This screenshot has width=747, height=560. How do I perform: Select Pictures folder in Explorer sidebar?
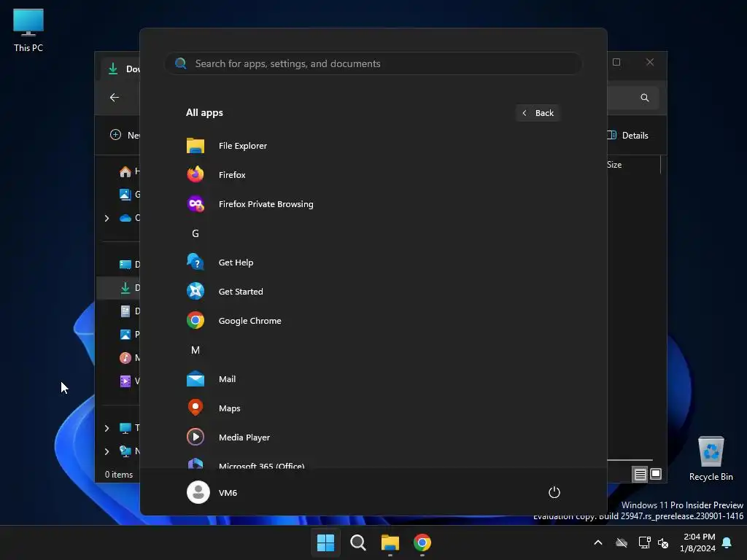pyautogui.click(x=128, y=334)
